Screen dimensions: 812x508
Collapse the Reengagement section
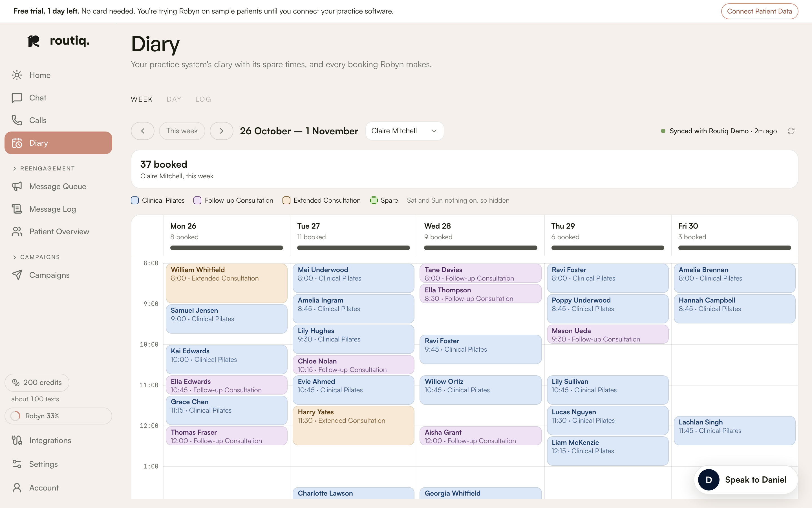click(44, 169)
